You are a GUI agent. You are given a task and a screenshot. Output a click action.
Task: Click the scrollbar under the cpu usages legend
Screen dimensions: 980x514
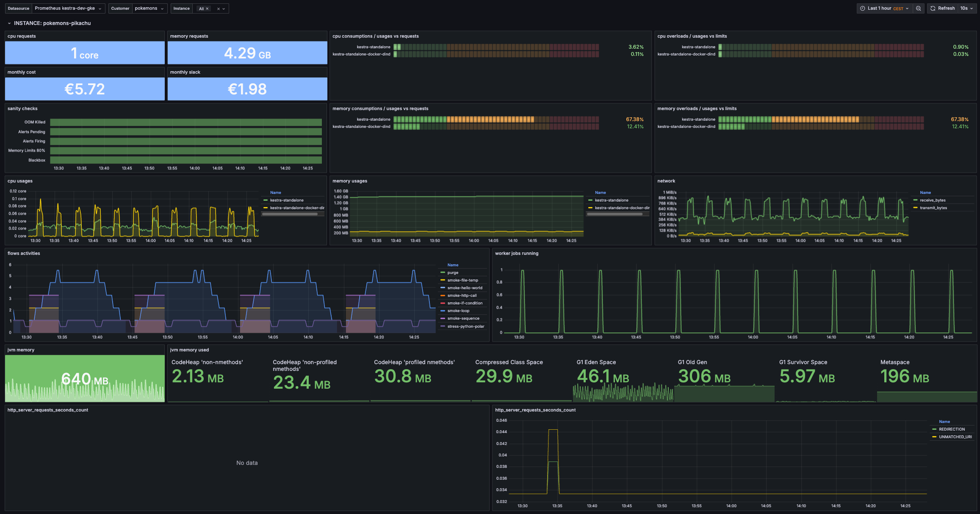pos(292,214)
